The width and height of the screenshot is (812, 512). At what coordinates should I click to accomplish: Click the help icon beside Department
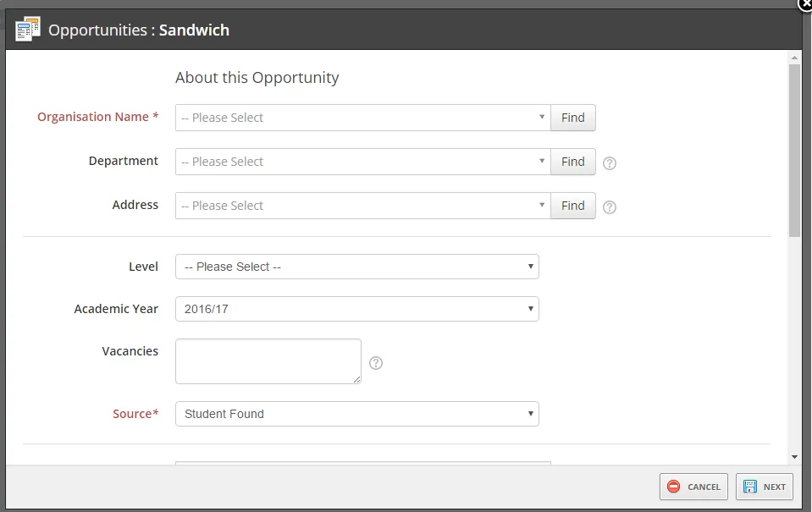[609, 162]
